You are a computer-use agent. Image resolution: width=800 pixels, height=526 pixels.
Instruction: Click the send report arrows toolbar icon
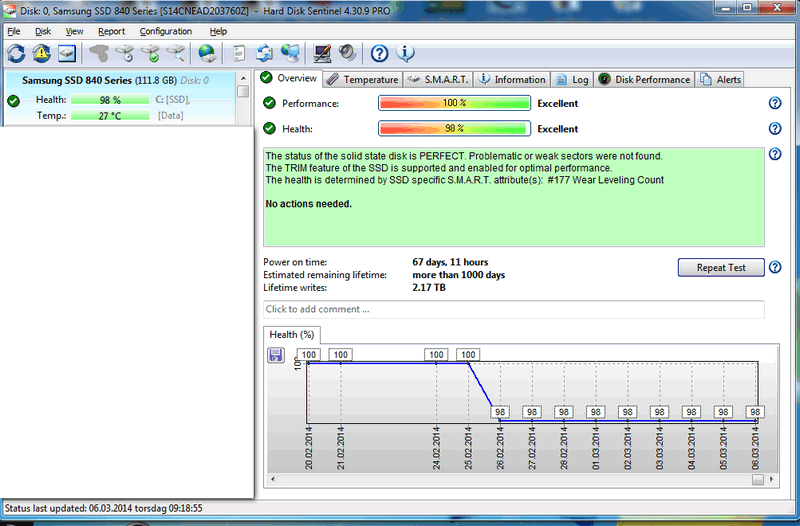pos(264,53)
